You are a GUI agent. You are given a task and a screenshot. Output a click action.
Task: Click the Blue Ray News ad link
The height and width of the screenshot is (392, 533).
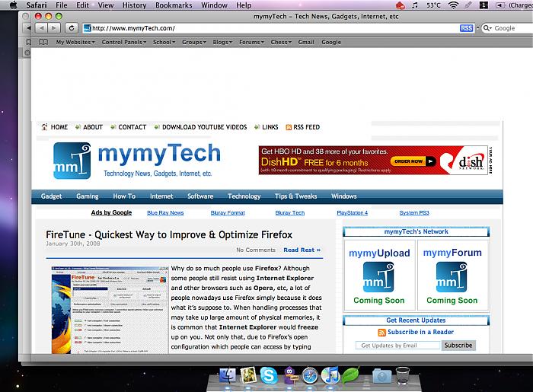point(165,212)
